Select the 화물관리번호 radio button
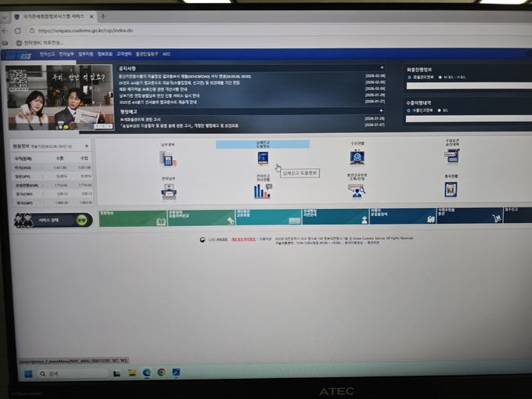The width and height of the screenshot is (532, 399). coord(409,77)
